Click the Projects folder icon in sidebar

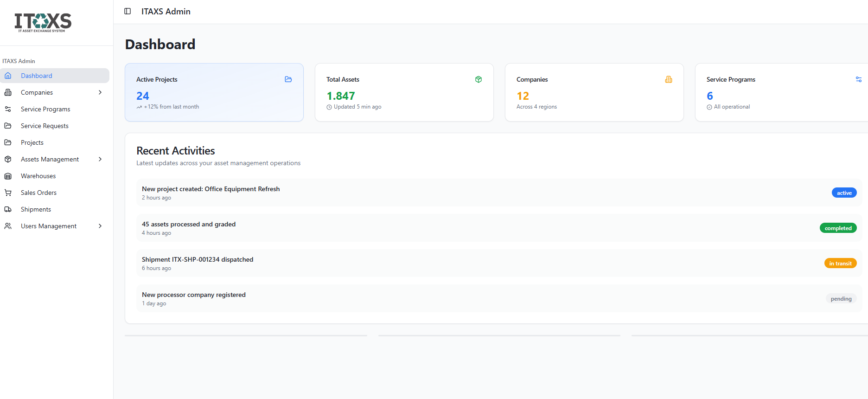coord(8,142)
